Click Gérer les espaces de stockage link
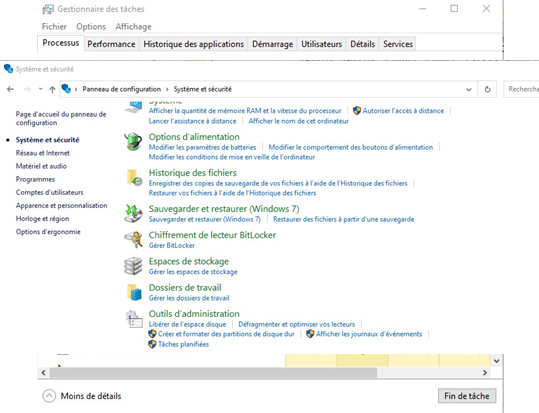Viewport: 539px width, 413px height. click(193, 272)
